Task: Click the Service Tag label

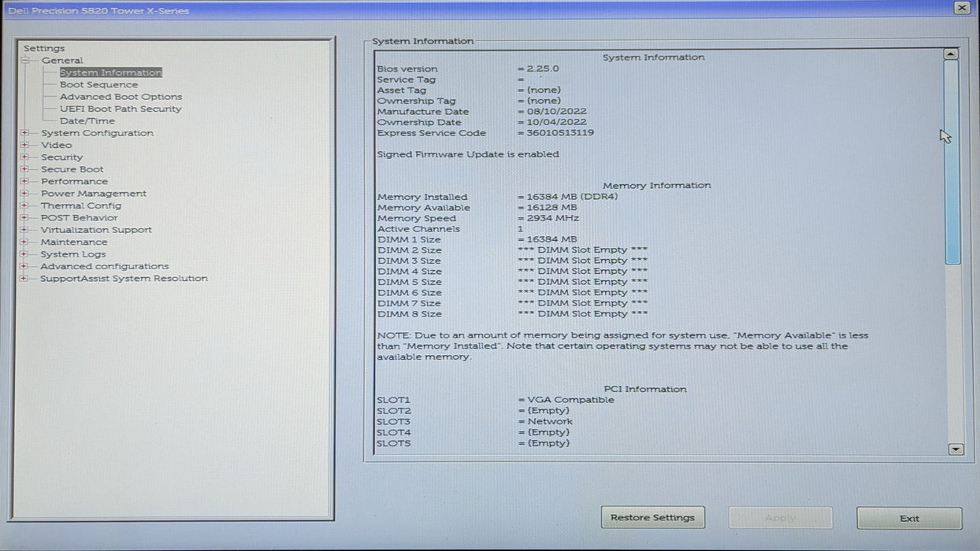Action: point(406,80)
